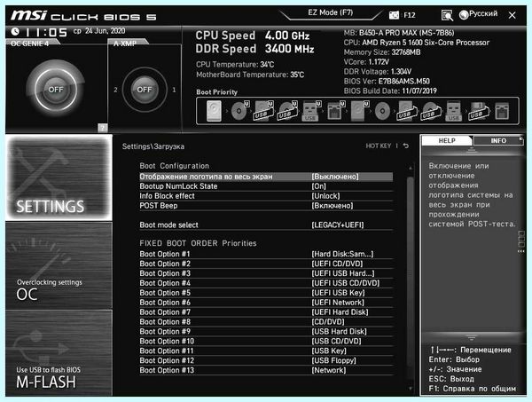Select the legacy USB CD/DVD boot icon

pyautogui.click(x=431, y=111)
